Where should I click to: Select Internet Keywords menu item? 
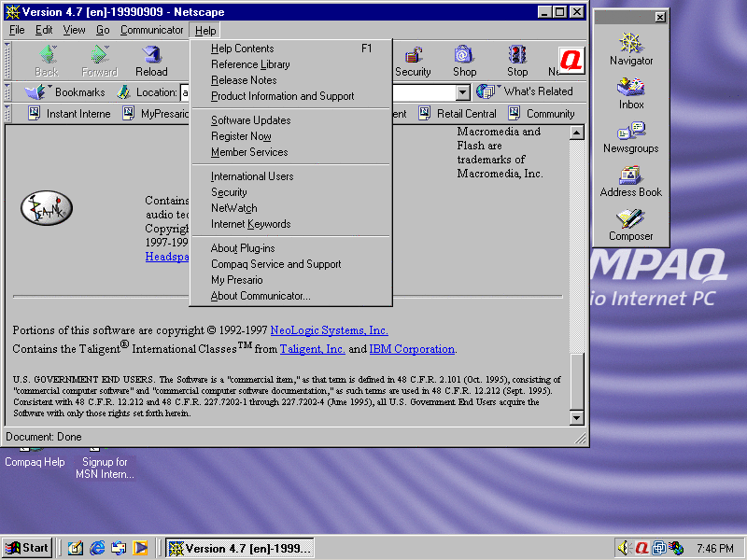pos(290,224)
